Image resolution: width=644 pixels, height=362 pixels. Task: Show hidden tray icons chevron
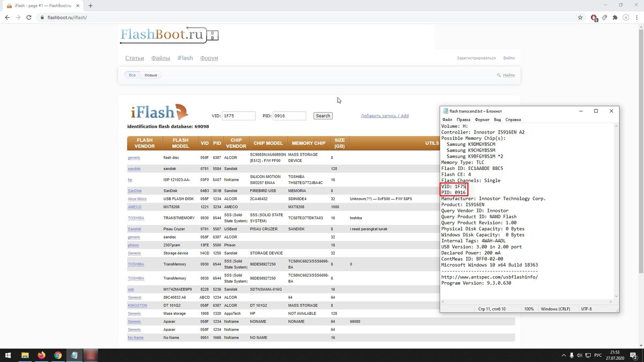pyautogui.click(x=562, y=355)
